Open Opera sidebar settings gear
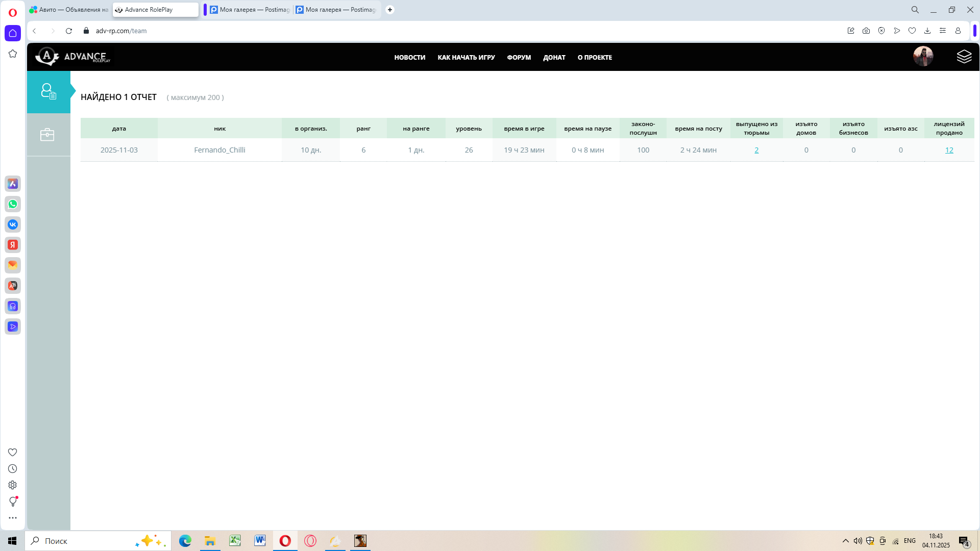The width and height of the screenshot is (980, 551). point(13,485)
